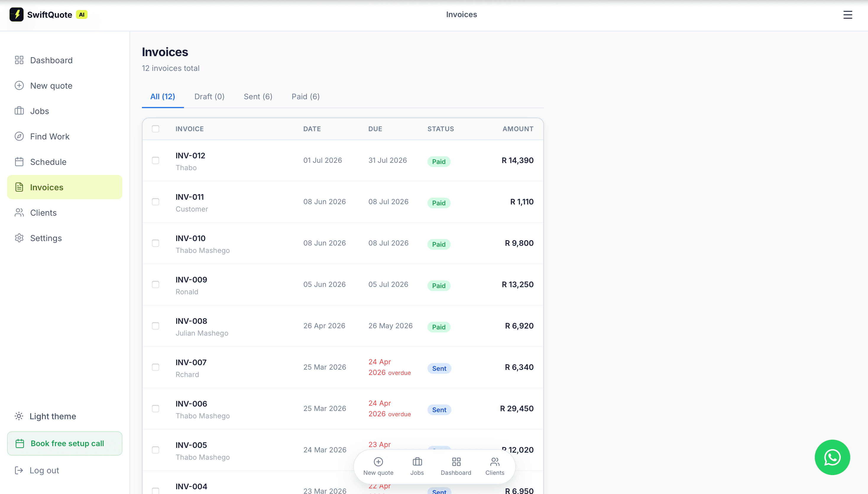Click the DUE column header

tap(375, 129)
